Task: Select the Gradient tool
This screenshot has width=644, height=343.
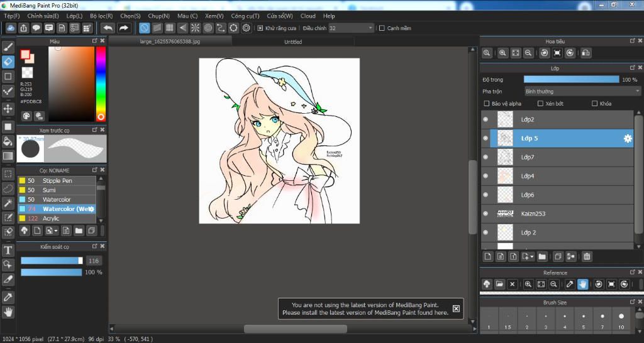Action: click(8, 156)
